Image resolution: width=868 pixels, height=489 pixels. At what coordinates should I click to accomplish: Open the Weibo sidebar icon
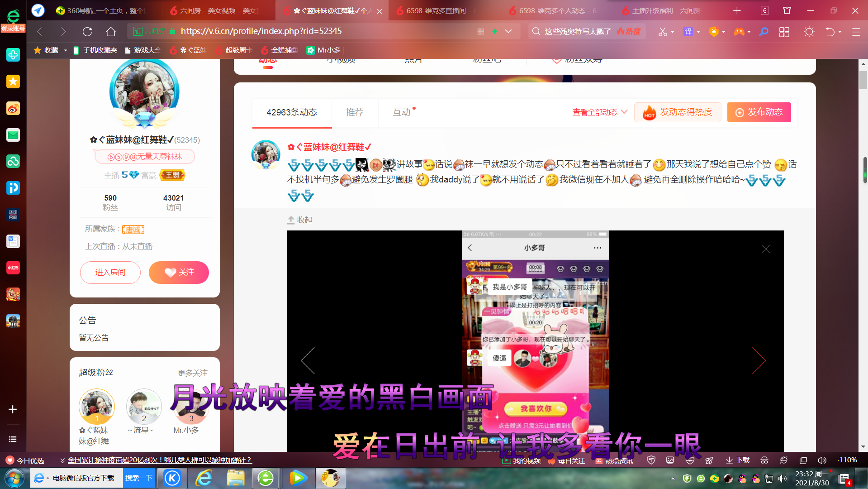[x=13, y=108]
